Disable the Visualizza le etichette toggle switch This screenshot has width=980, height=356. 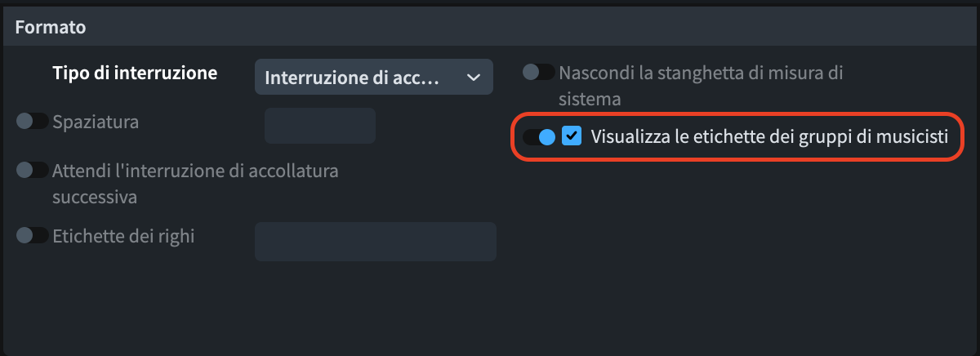tap(539, 137)
